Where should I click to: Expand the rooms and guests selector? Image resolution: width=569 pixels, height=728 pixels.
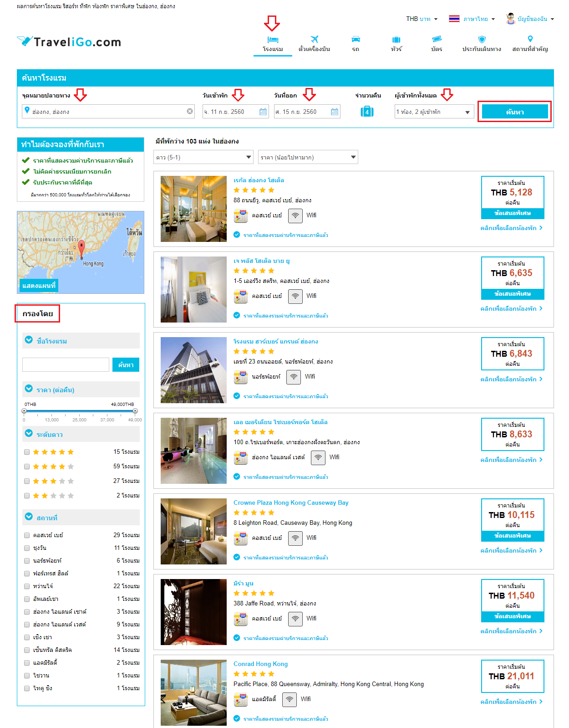click(x=434, y=112)
